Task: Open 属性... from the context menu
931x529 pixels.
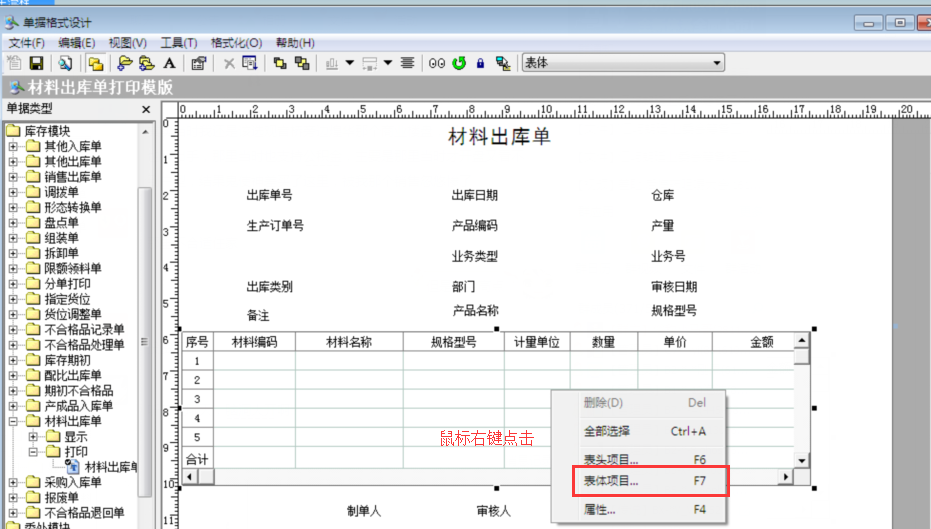Action: (x=600, y=509)
